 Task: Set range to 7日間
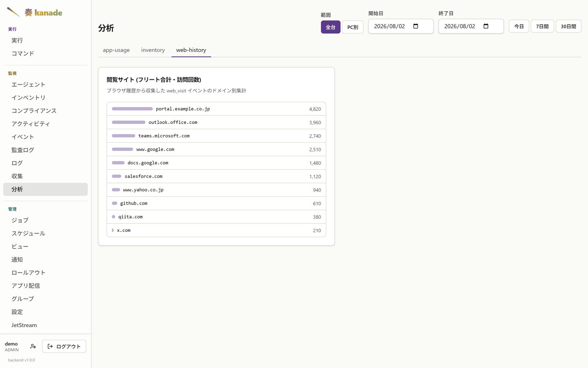click(542, 26)
